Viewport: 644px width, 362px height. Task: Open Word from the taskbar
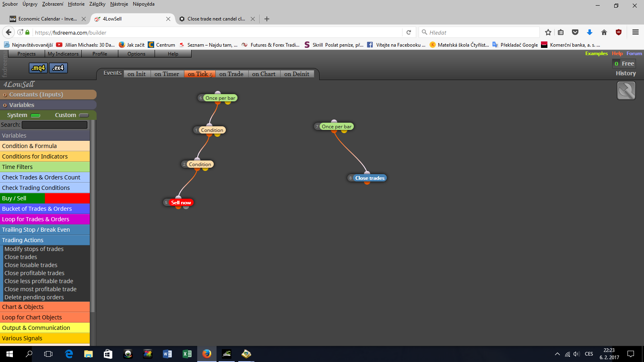(x=167, y=354)
